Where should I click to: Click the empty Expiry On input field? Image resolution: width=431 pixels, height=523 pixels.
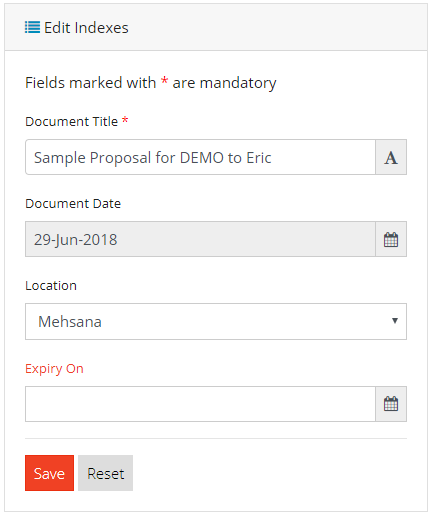tap(200, 404)
